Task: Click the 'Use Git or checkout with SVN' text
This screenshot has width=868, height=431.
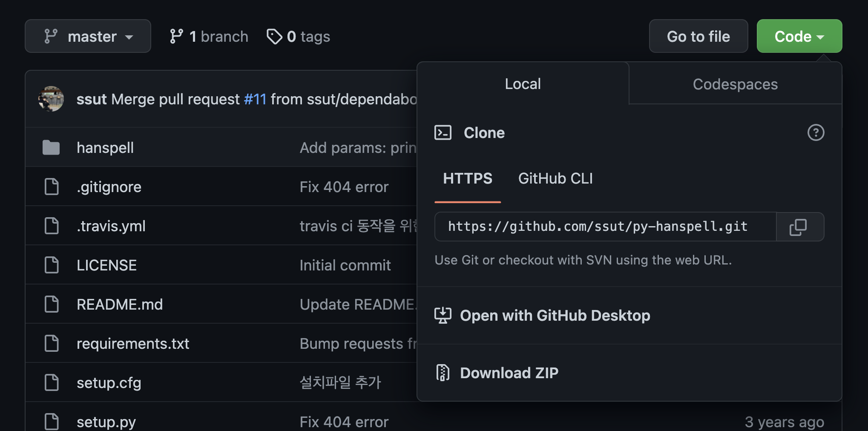Action: 583,260
